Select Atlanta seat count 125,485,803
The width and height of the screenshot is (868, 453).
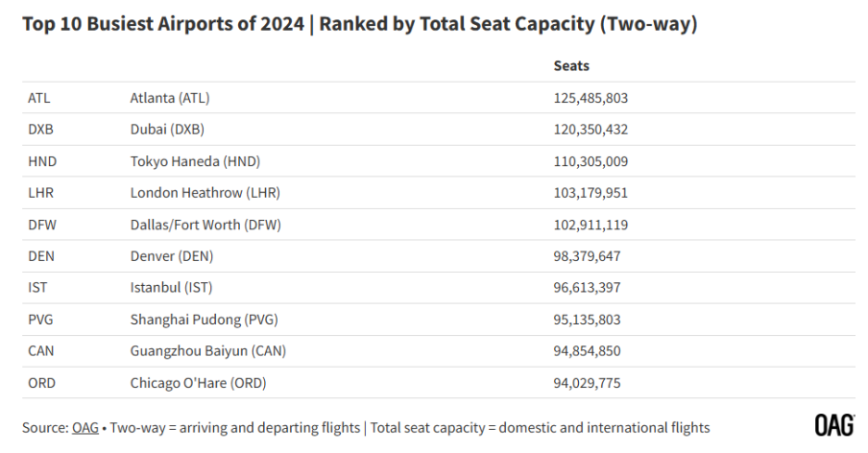(591, 98)
